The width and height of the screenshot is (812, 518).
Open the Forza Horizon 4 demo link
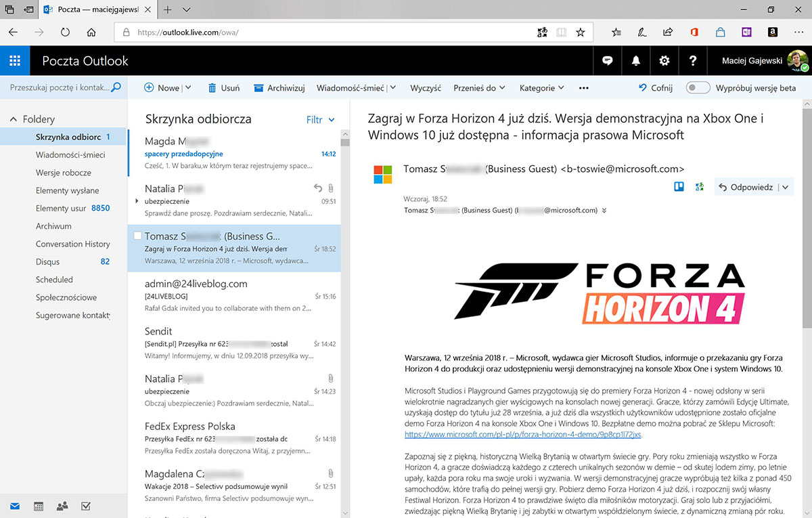[x=522, y=434]
